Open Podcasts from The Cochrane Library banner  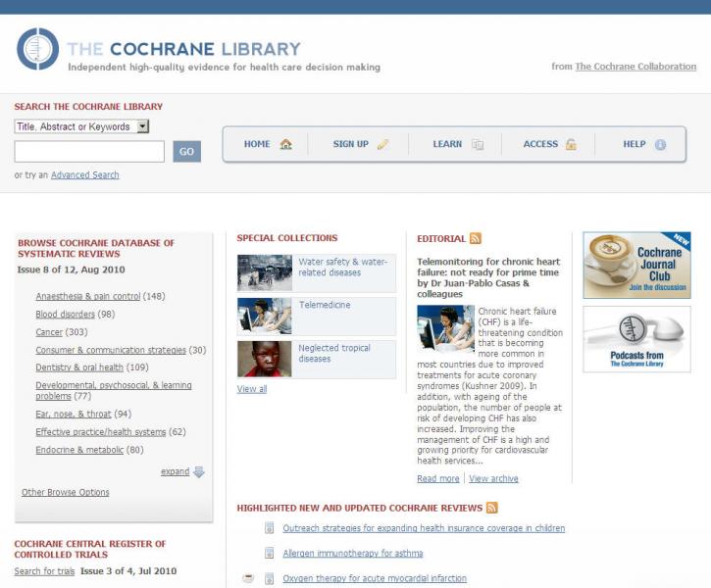[636, 339]
